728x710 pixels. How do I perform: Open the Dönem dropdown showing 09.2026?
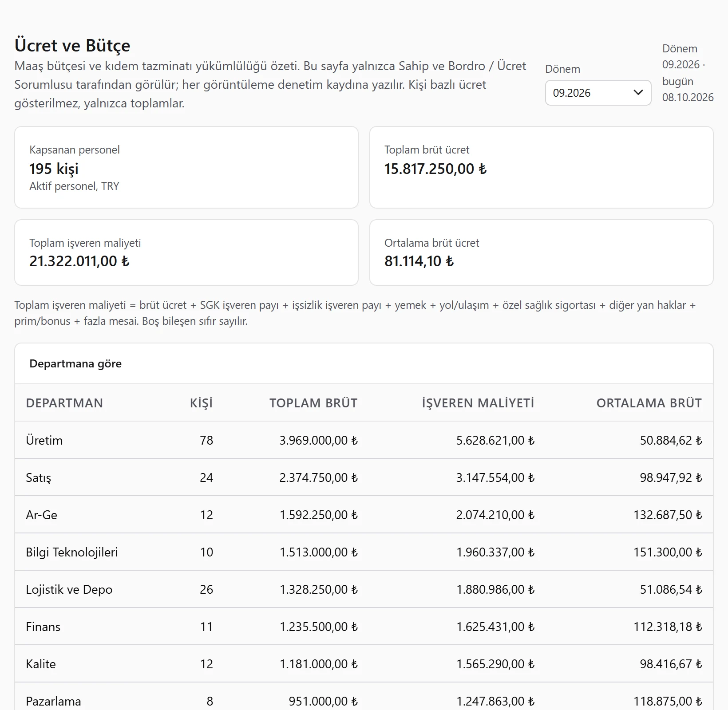point(598,93)
